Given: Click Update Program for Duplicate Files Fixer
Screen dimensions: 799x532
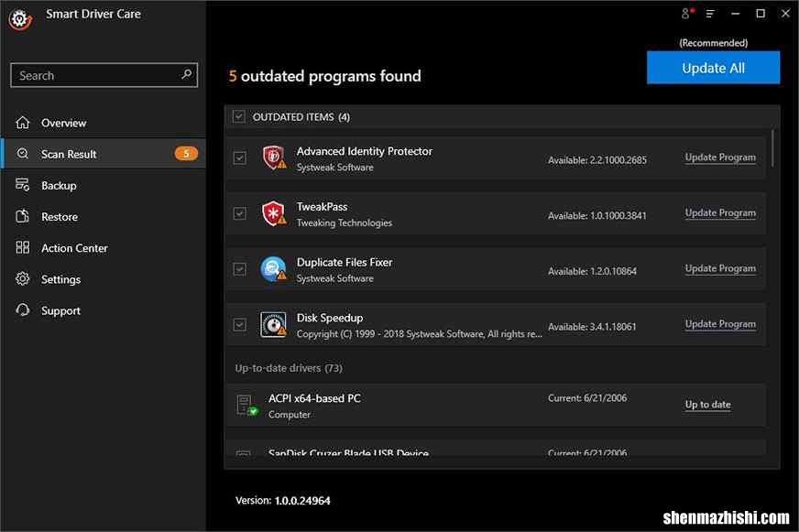Looking at the screenshot, I should click(x=720, y=268).
